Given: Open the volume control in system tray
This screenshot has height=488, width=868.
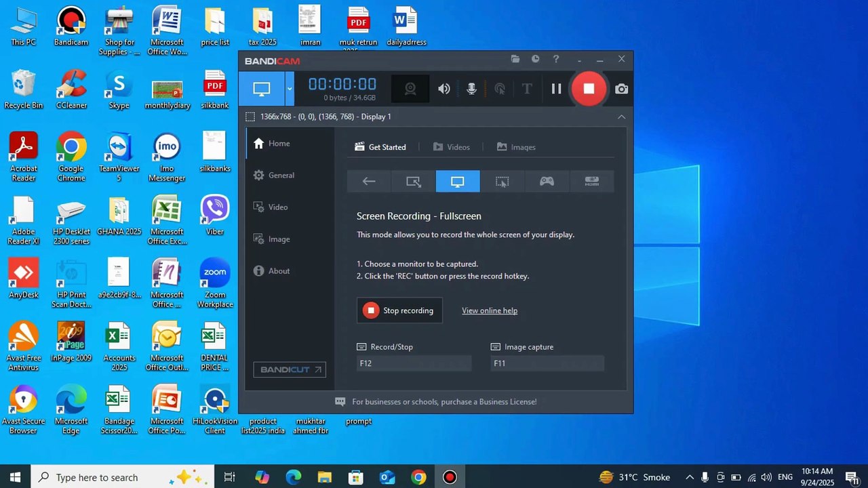Looking at the screenshot, I should 766,477.
